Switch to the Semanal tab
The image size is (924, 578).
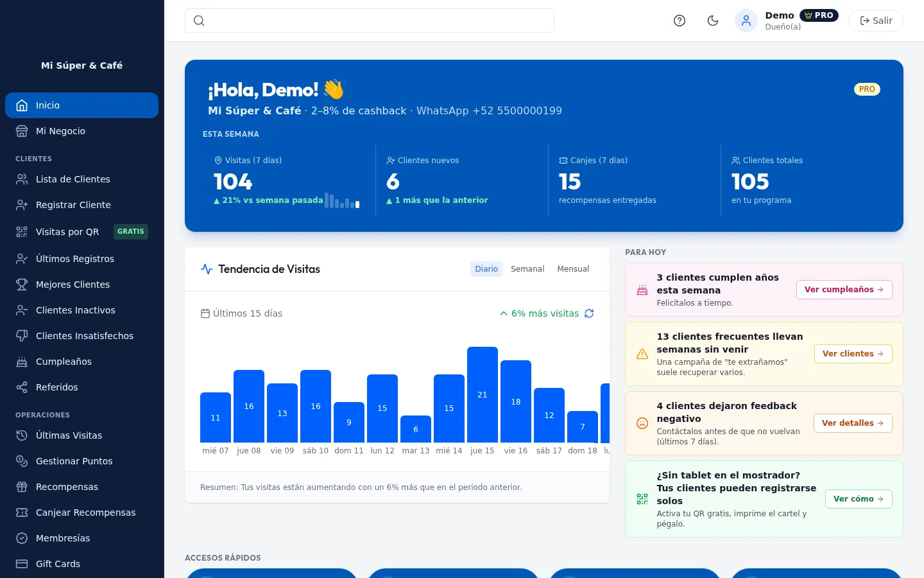point(527,269)
